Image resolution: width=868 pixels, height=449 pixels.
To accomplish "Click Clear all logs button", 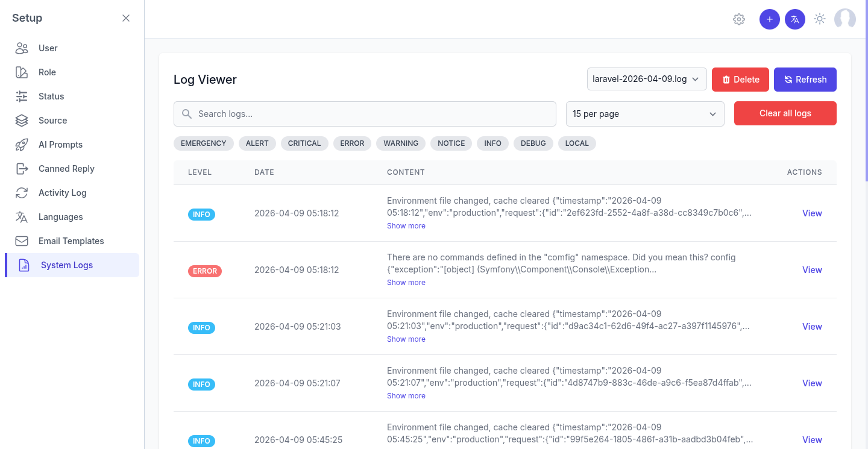I will [785, 113].
